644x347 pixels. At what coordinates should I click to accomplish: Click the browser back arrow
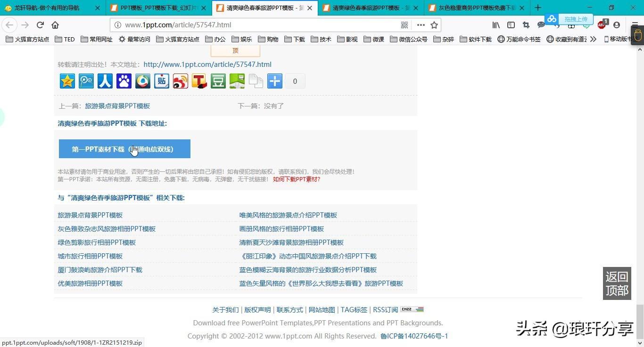coord(10,25)
